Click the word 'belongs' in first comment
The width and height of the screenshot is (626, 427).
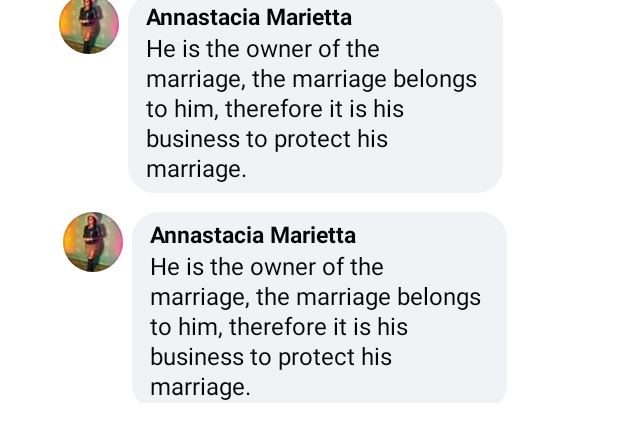pos(435,79)
